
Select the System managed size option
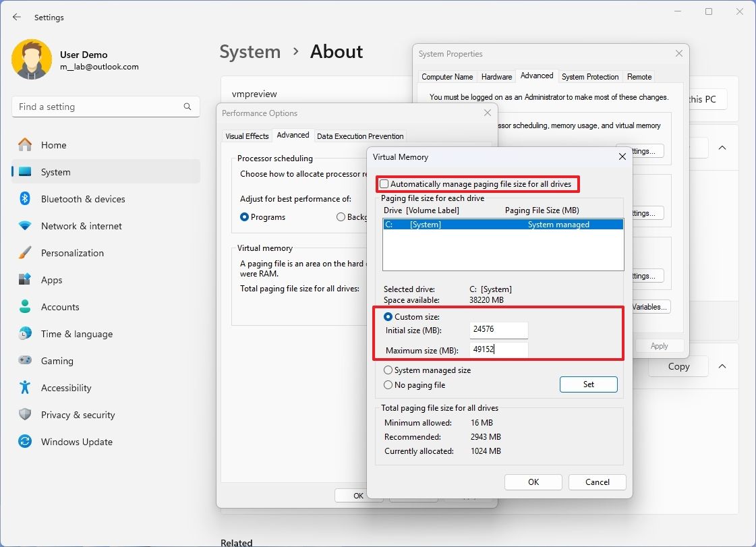pos(388,370)
